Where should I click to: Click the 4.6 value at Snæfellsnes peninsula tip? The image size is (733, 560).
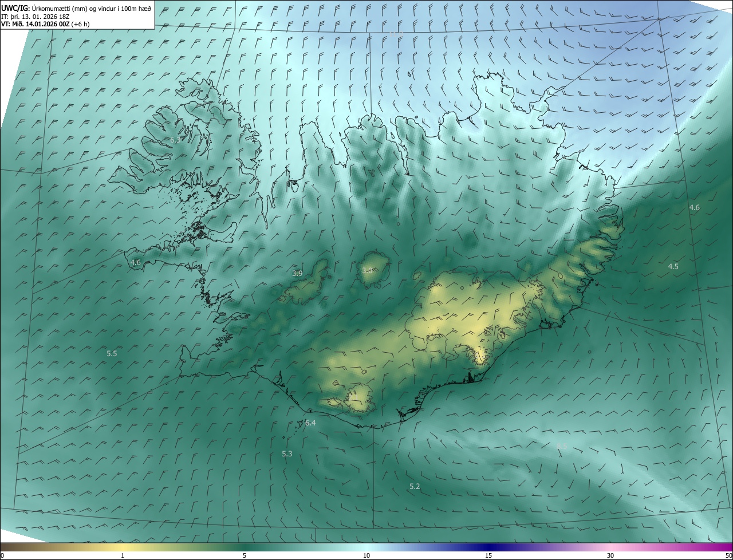point(136,262)
